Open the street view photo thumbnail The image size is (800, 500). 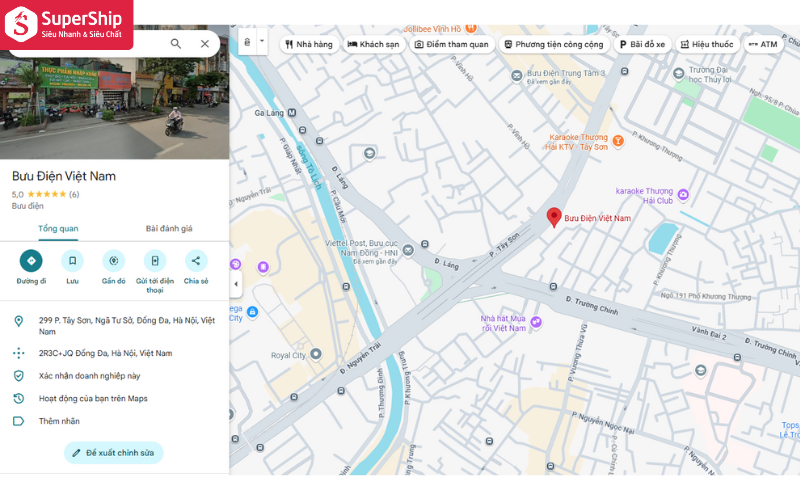pos(114,108)
